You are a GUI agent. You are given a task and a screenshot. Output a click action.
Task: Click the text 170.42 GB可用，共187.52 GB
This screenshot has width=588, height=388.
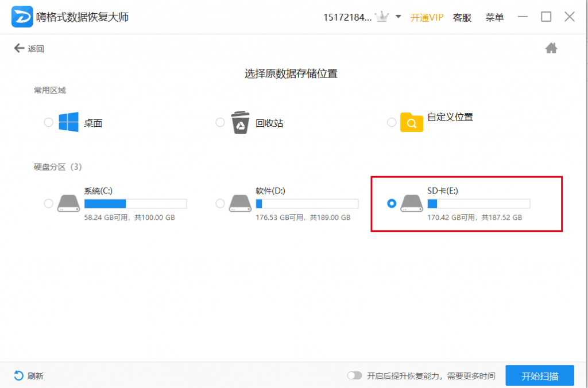tap(474, 218)
